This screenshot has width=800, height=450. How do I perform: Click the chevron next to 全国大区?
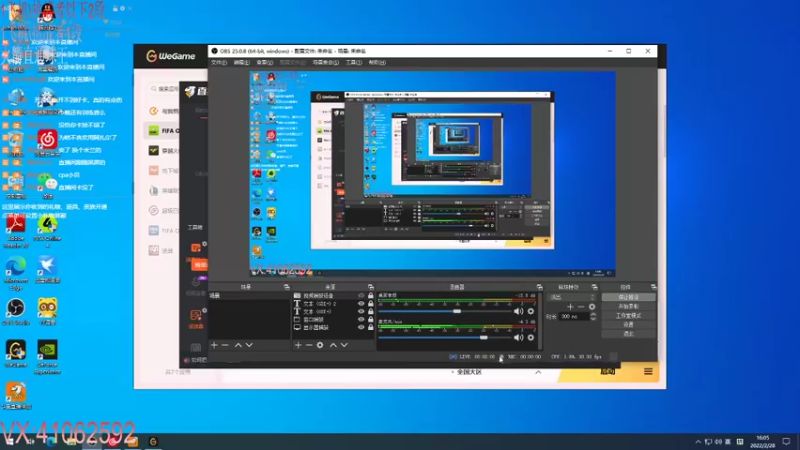coord(538,372)
